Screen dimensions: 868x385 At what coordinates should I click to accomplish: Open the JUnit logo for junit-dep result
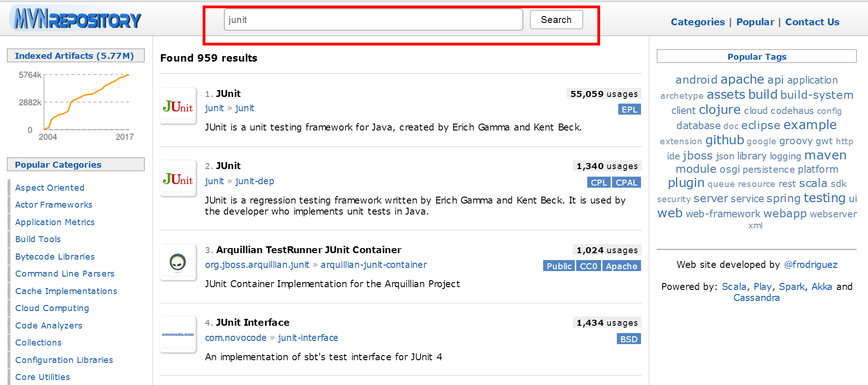pyautogui.click(x=178, y=178)
